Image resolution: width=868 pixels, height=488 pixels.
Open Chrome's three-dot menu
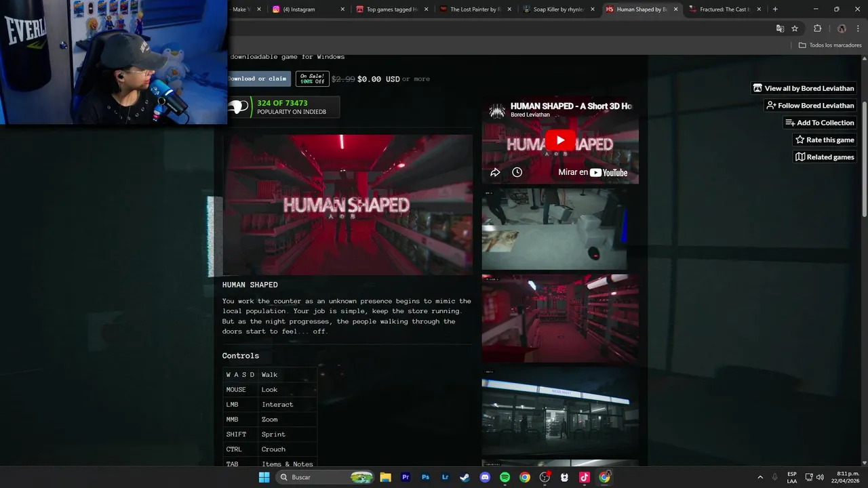[x=859, y=28]
